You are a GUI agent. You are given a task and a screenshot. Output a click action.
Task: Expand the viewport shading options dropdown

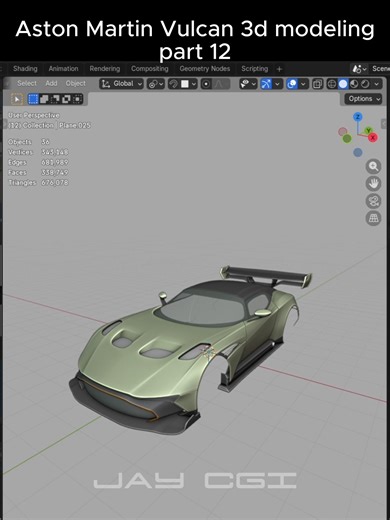coord(377,84)
